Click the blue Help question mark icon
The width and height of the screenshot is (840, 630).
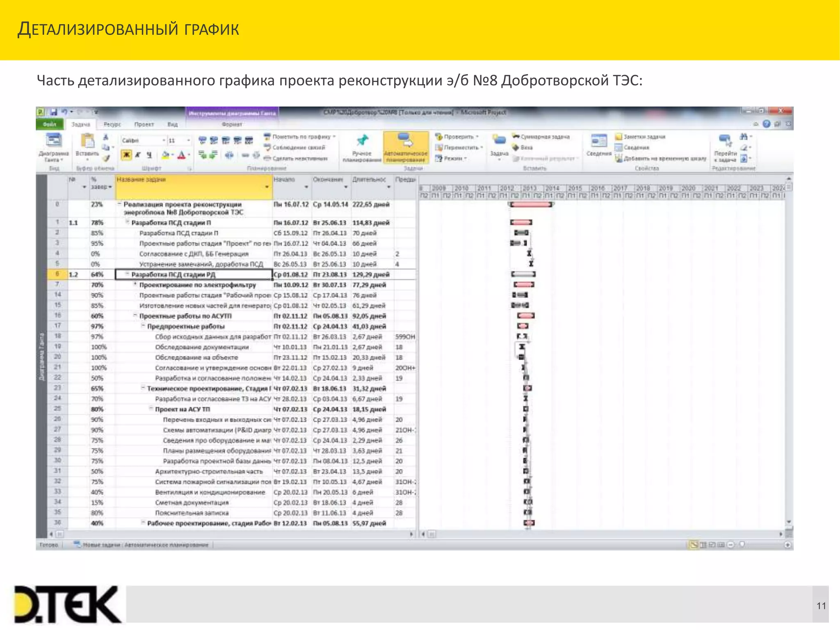pos(766,124)
